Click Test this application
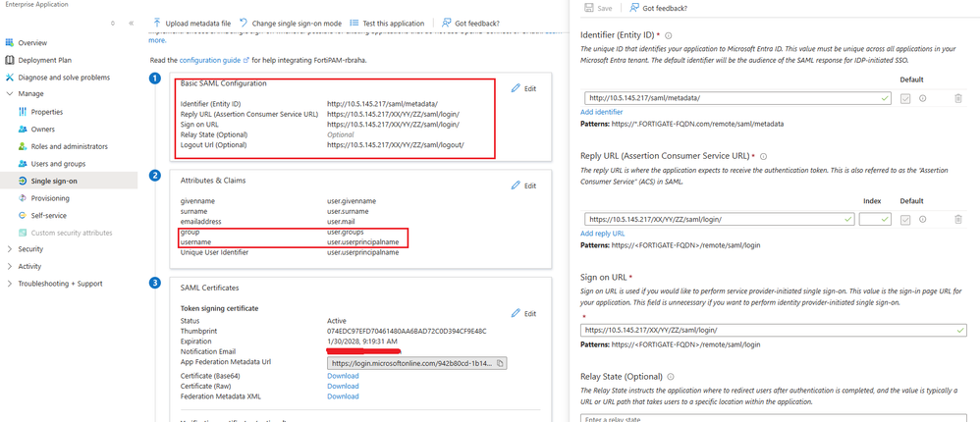Image resolution: width=980 pixels, height=422 pixels. click(387, 24)
